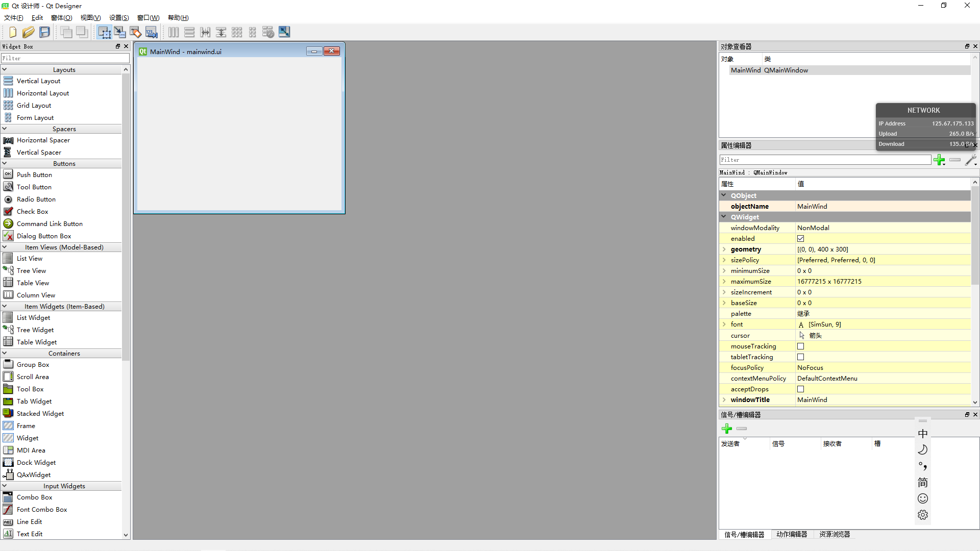Select Edit Widgets mode icon

click(104, 32)
